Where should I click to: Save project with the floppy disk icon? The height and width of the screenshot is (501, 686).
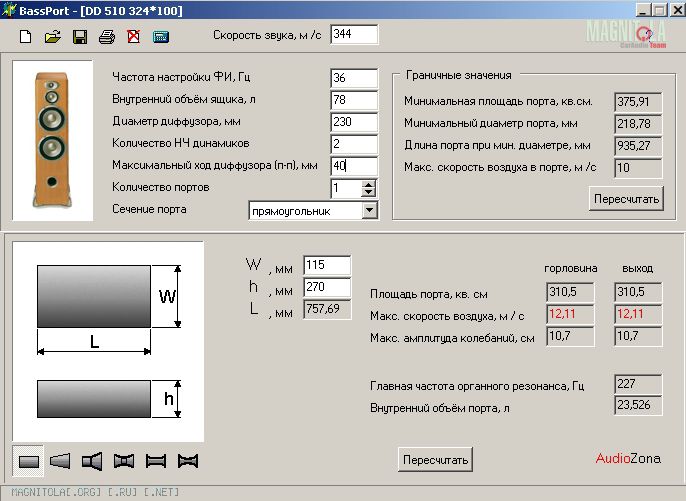point(80,36)
